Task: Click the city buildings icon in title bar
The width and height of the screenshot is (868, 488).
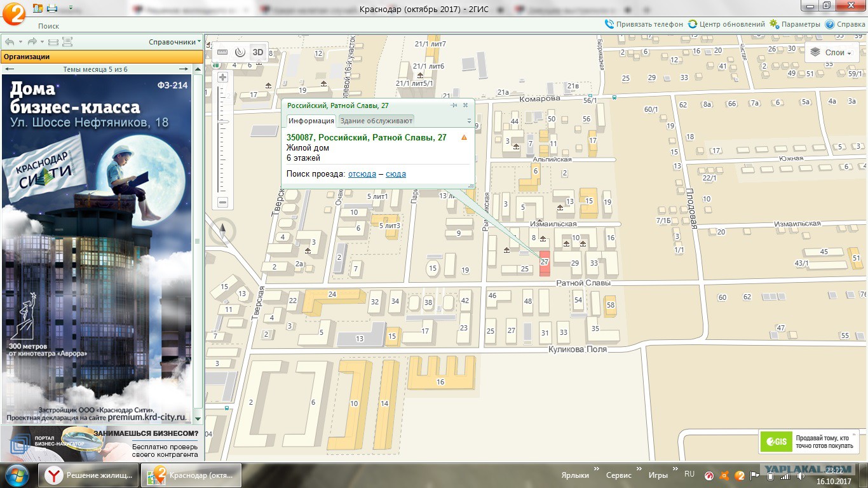Action: (x=37, y=8)
